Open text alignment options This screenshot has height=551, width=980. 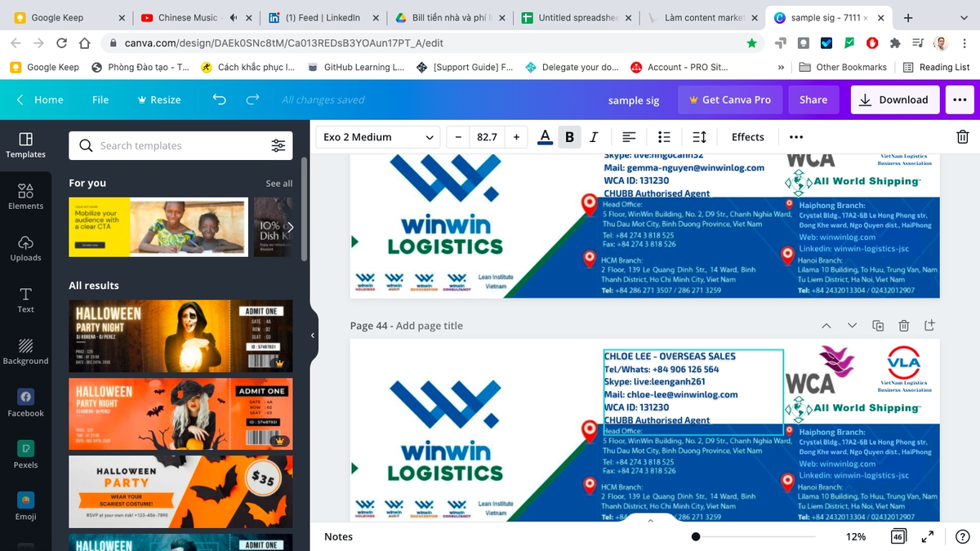pos(629,137)
